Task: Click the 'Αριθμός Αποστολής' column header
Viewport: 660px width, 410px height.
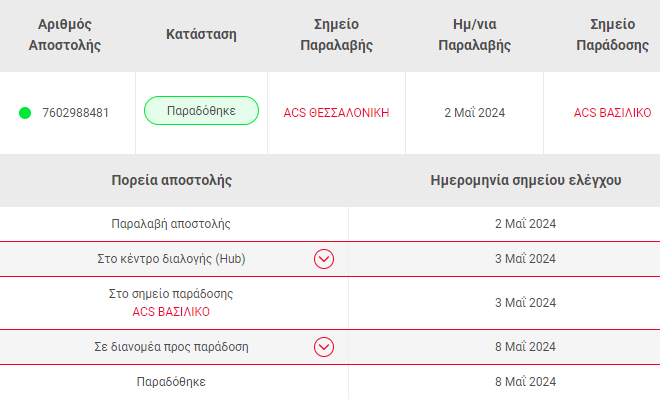Action: pos(65,35)
